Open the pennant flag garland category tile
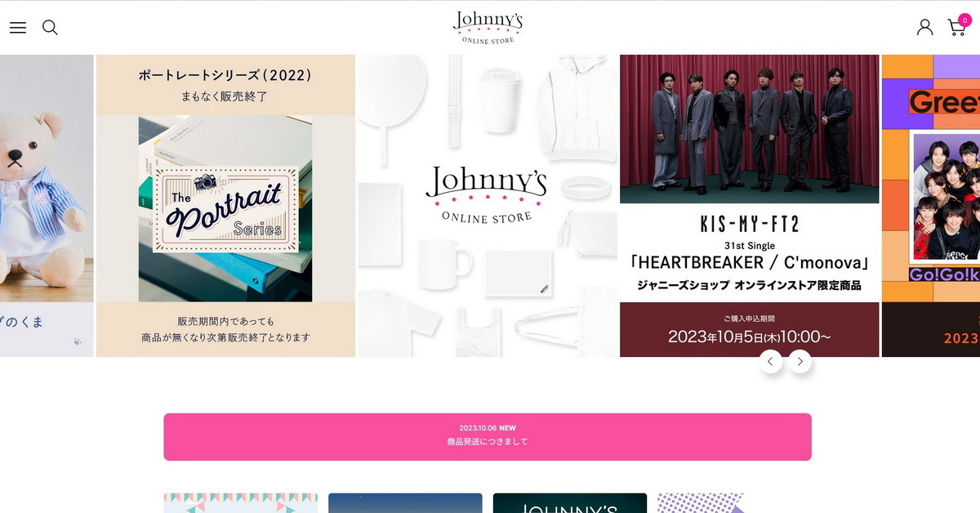This screenshot has height=513, width=980. pyautogui.click(x=240, y=502)
